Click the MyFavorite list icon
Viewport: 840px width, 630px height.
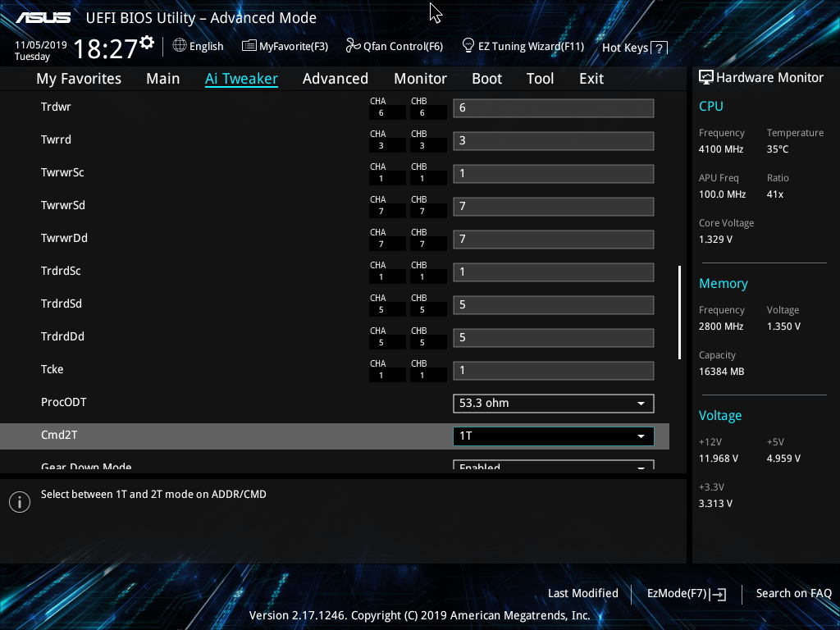249,46
